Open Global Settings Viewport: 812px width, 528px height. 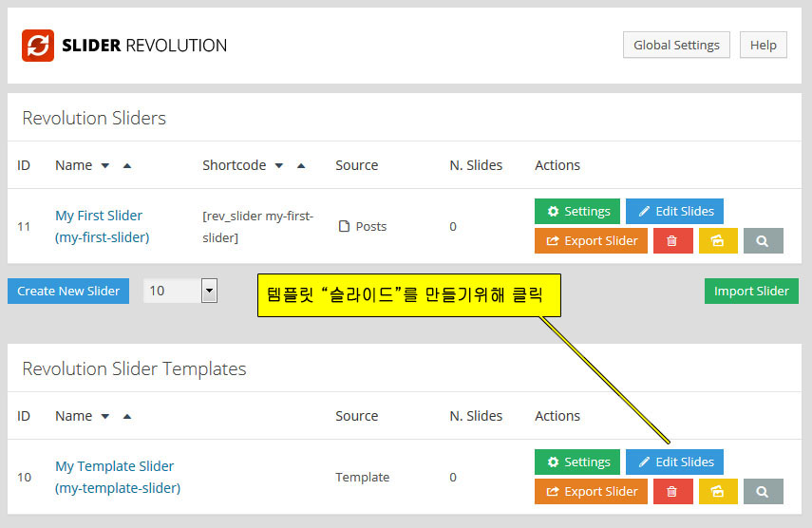(676, 45)
